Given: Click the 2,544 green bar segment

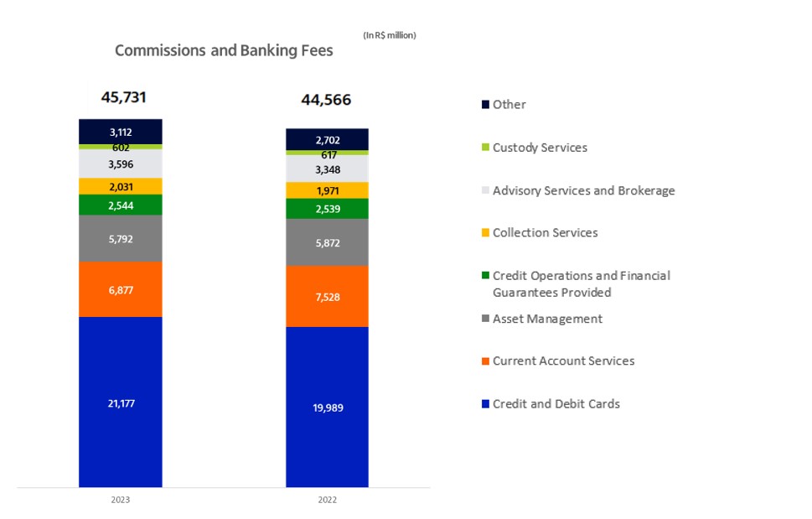Looking at the screenshot, I should click(121, 205).
